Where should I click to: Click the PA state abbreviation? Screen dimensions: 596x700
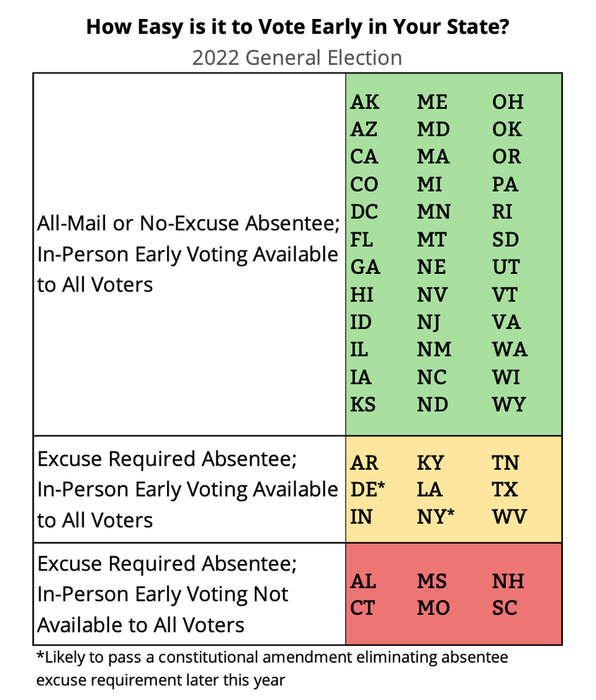(505, 185)
